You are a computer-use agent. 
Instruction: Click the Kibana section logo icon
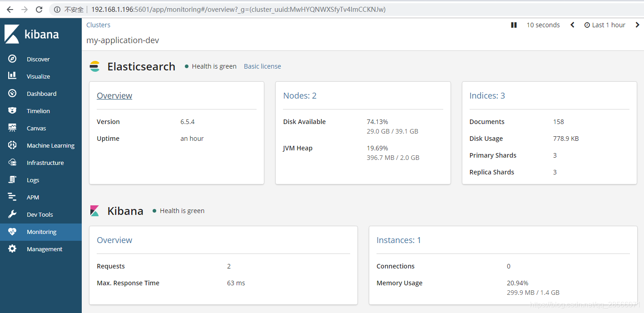pyautogui.click(x=94, y=211)
